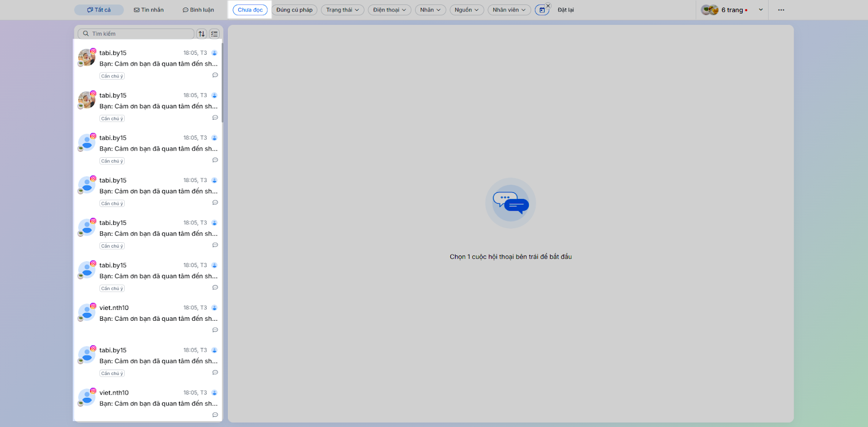This screenshot has width=868, height=427.
Task: Open the "Nhãn" filter dropdown
Action: click(x=430, y=10)
